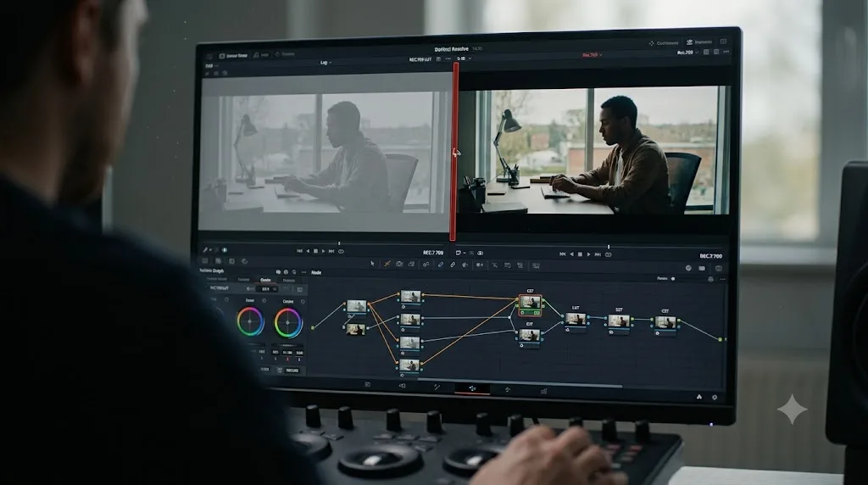
Task: Click the panel icon right of Inspector
Action: tap(724, 42)
